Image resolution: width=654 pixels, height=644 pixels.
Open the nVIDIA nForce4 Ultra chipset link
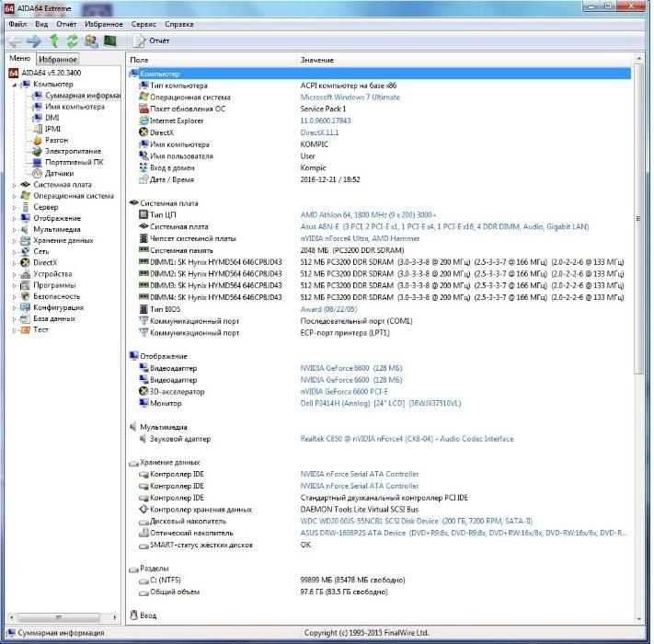coord(360,238)
